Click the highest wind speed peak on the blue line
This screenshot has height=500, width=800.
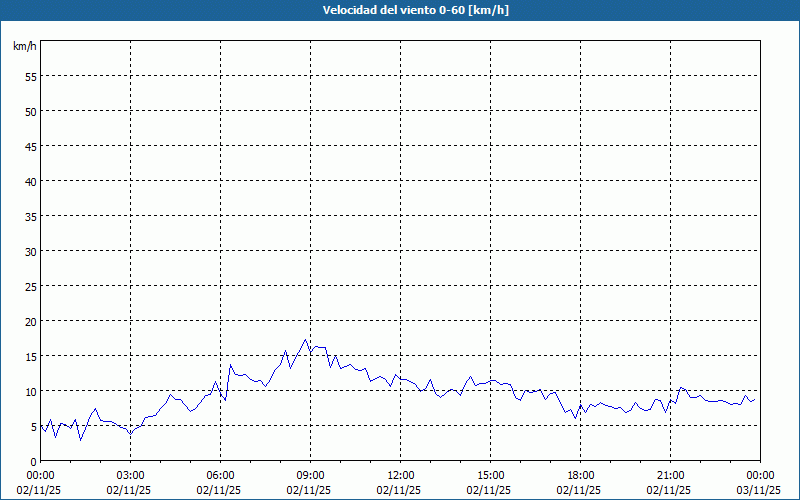pyautogui.click(x=306, y=340)
